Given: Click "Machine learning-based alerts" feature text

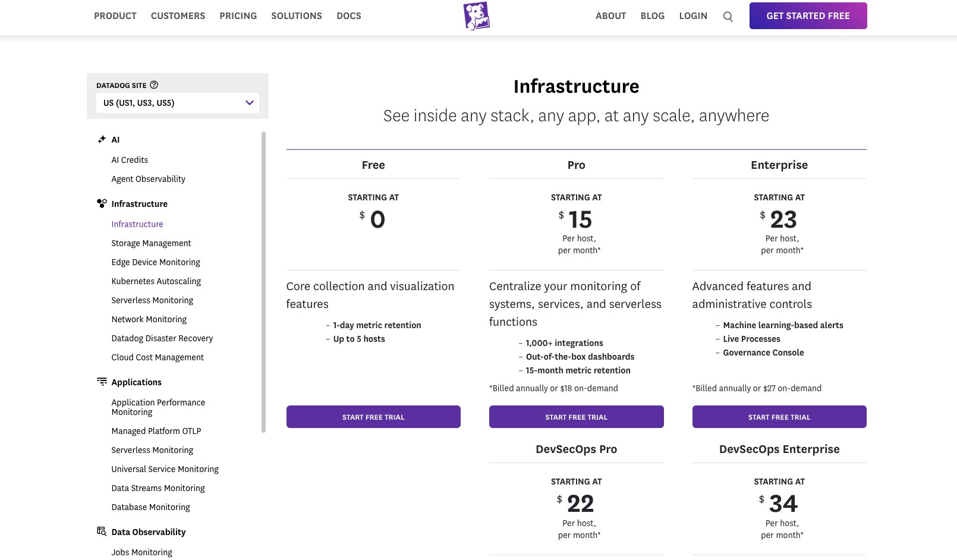Looking at the screenshot, I should (x=783, y=325).
